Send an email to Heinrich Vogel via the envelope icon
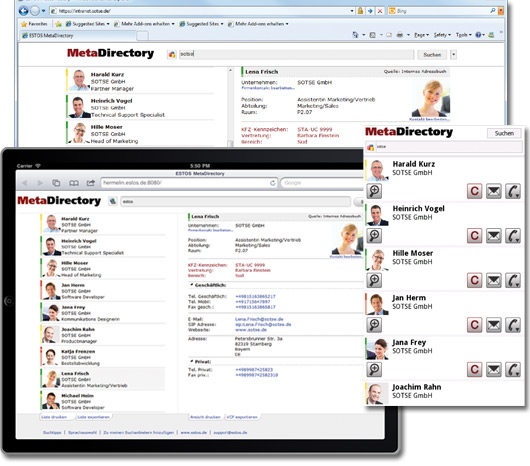530x466 pixels. [x=493, y=236]
